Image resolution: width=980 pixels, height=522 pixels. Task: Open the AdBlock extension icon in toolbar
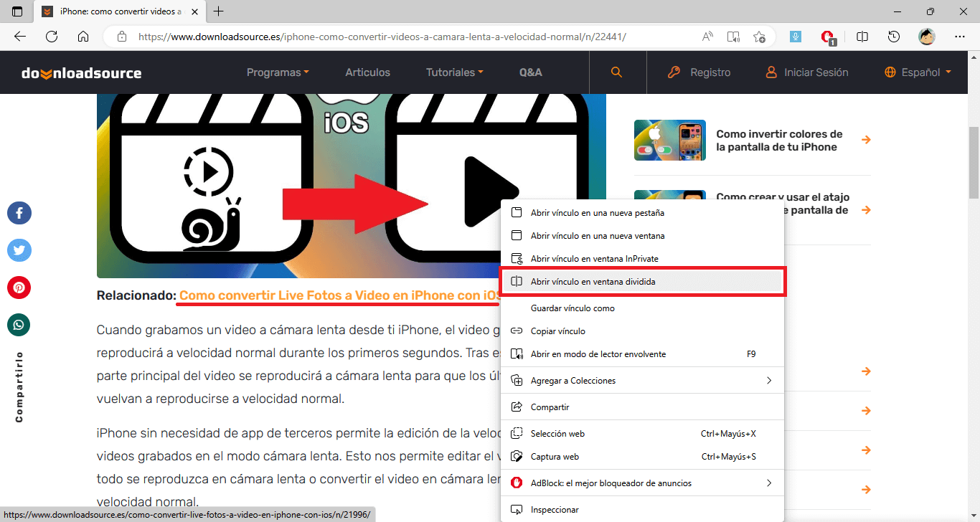coord(828,37)
